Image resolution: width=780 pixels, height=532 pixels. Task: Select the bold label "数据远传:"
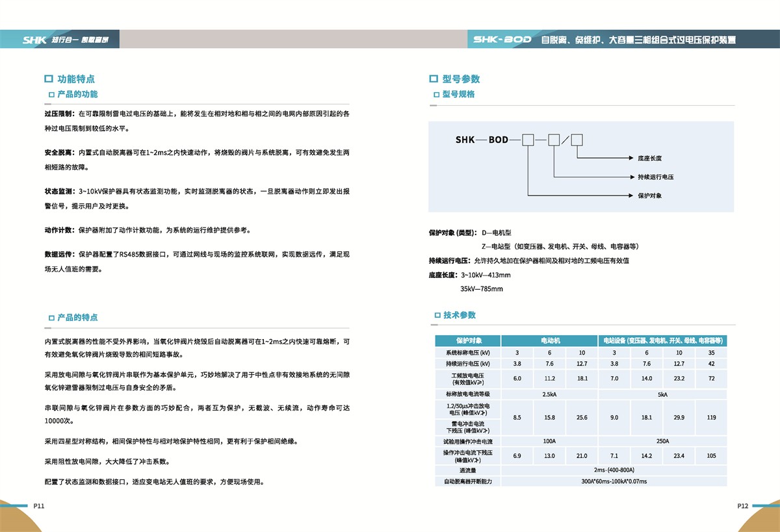60,255
